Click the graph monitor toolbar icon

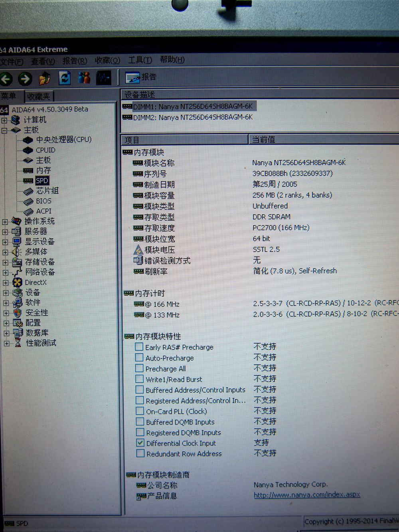104,77
